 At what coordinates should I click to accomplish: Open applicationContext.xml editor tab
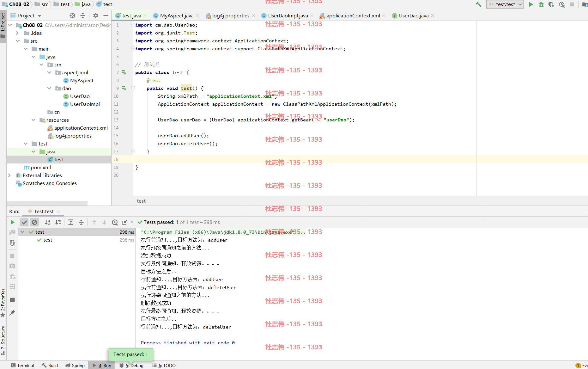(353, 15)
